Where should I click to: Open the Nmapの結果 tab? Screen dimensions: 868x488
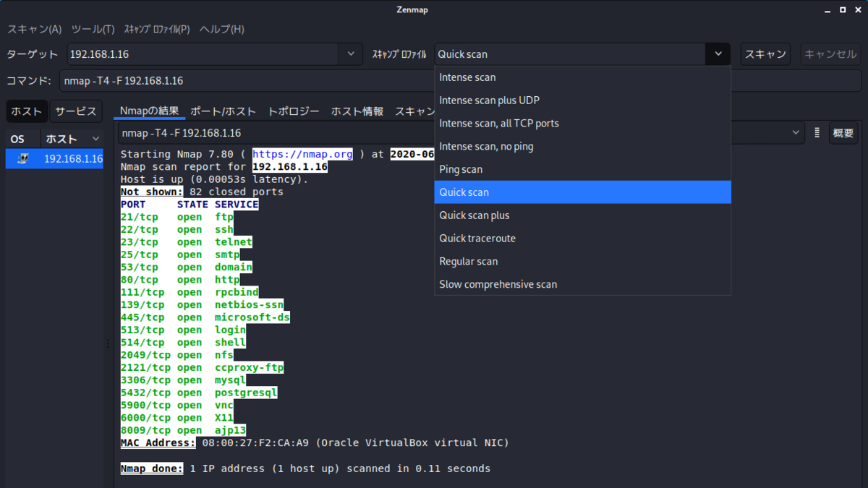(150, 111)
